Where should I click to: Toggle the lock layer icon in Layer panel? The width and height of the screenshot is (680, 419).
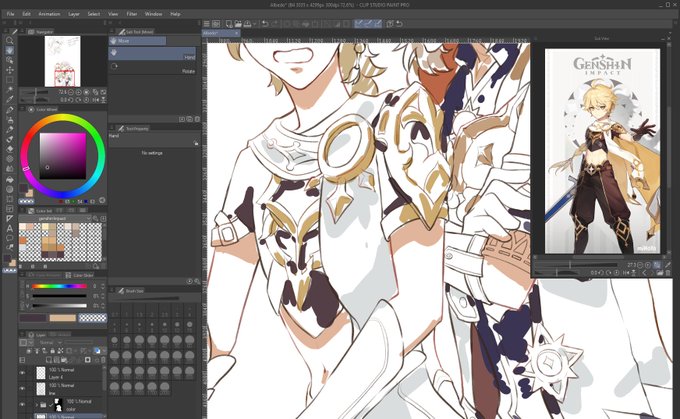pyautogui.click(x=52, y=350)
